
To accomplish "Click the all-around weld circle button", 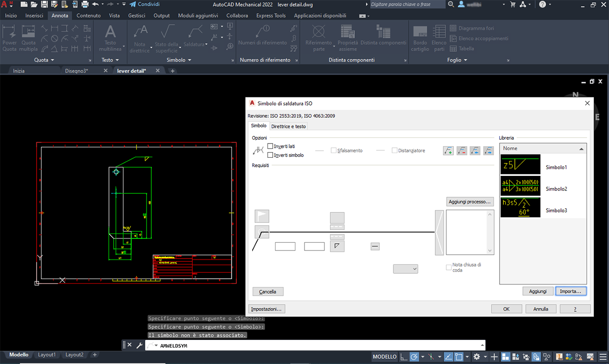I will tap(262, 231).
